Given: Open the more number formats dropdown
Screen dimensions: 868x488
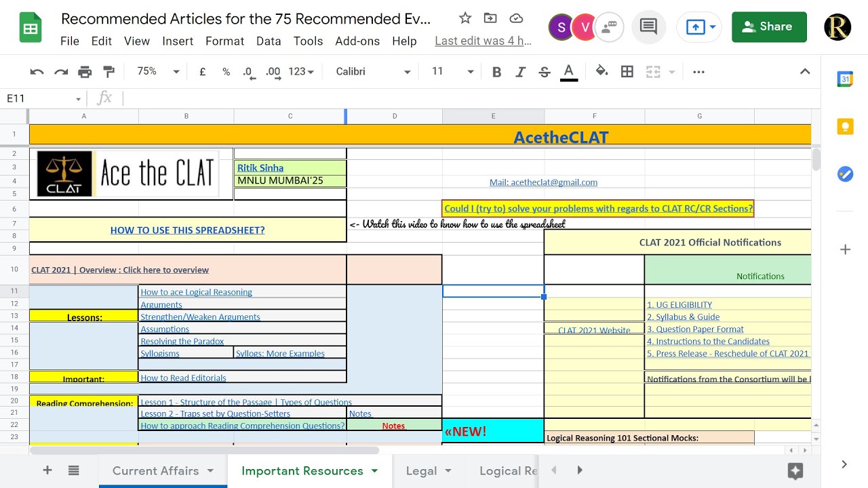Looking at the screenshot, I should pos(301,72).
